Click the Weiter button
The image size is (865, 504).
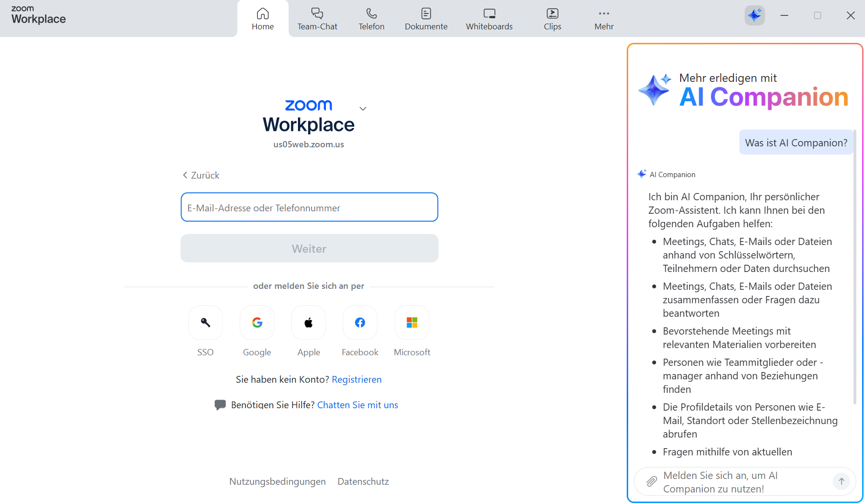[x=310, y=248]
